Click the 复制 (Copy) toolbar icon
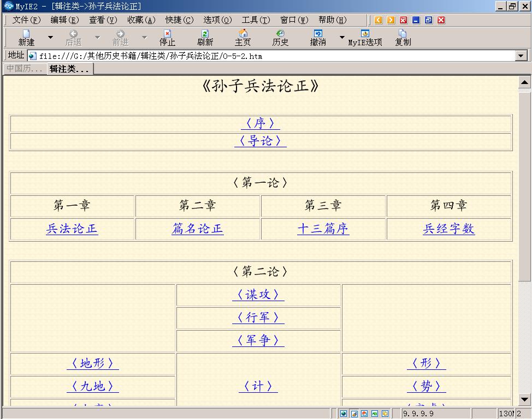The height and width of the screenshot is (419, 532). pyautogui.click(x=403, y=37)
